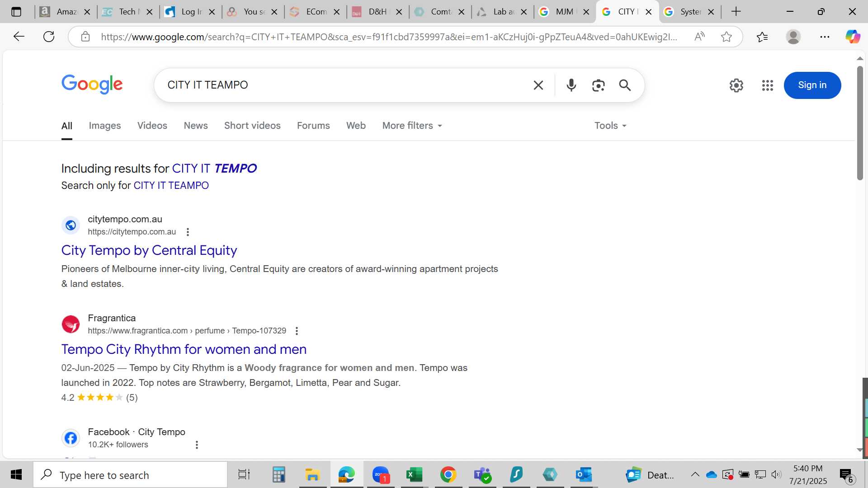Image resolution: width=868 pixels, height=488 pixels.
Task: Open City Tempo by Central Equity link
Action: (x=149, y=250)
